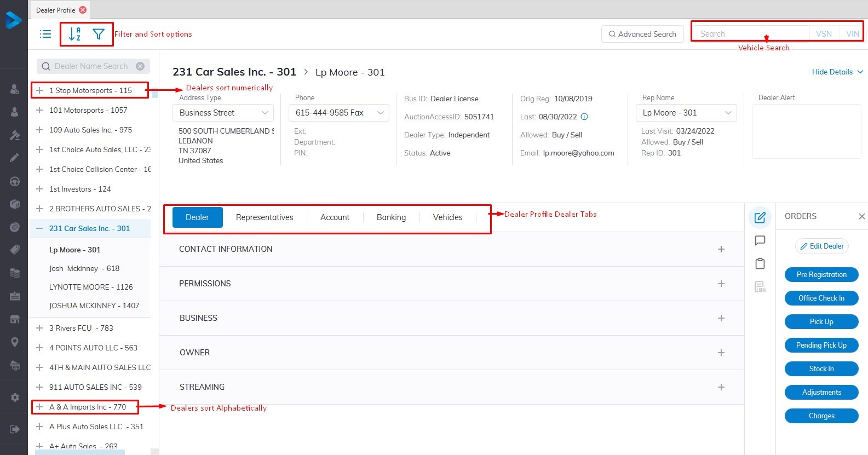The image size is (868, 455).
Task: Click the info icon beside Last date
Action: [x=584, y=117]
